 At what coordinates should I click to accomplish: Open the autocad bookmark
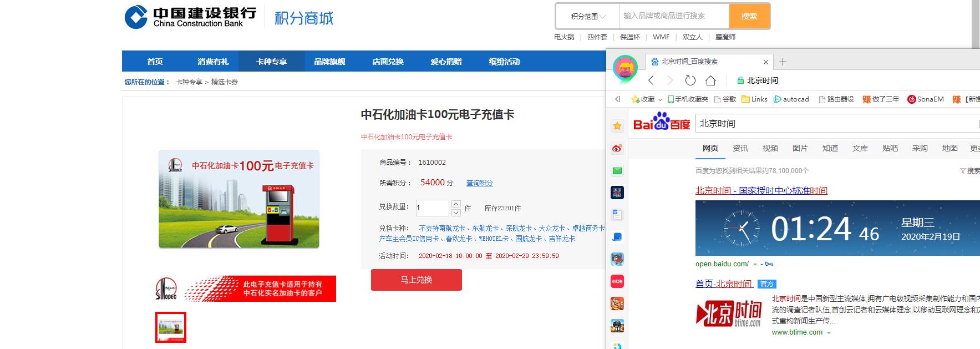coord(791,99)
